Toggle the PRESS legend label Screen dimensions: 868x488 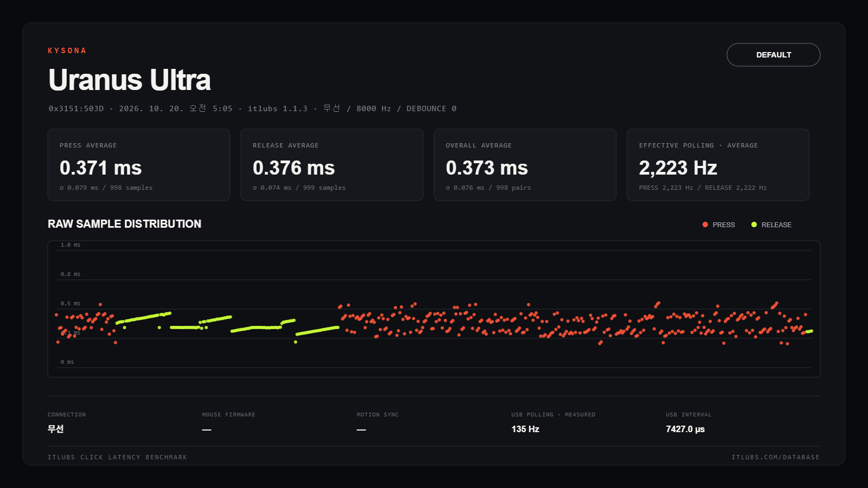pyautogui.click(x=724, y=225)
